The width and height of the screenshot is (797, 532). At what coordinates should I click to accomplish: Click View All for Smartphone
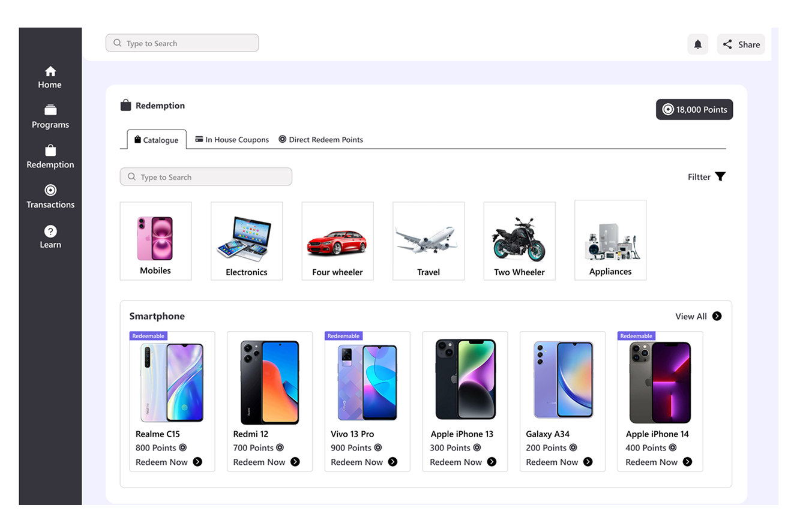coord(691,317)
